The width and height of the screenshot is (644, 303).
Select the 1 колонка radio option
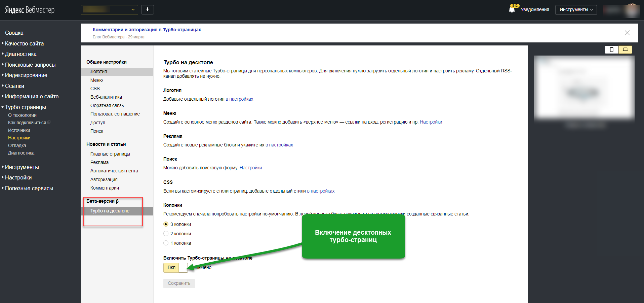click(166, 243)
